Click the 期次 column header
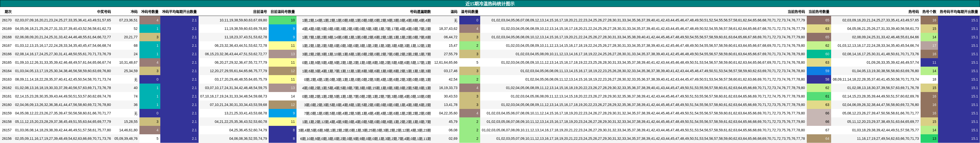The width and height of the screenshot is (980, 143). click(x=8, y=12)
